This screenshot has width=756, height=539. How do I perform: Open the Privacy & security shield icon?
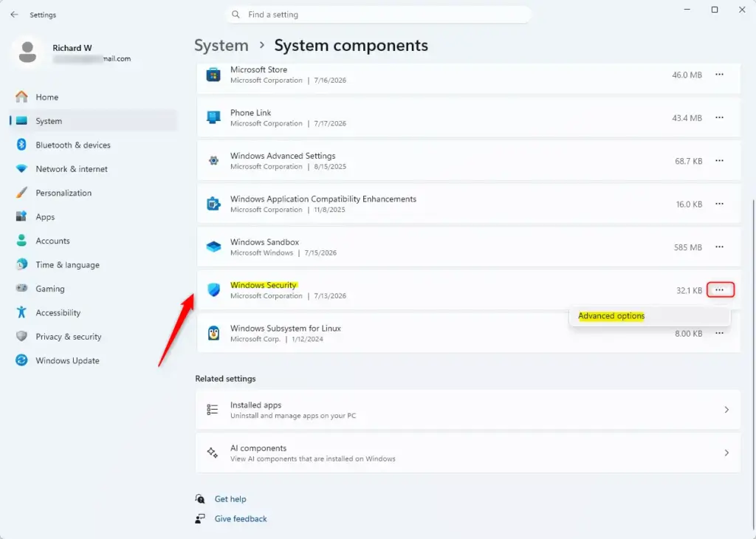coord(21,336)
